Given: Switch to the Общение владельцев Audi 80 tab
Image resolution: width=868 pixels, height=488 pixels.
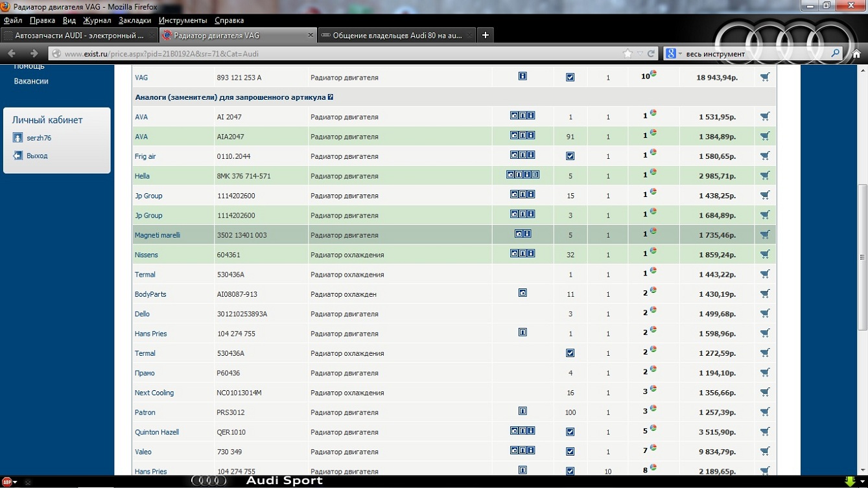Looking at the screenshot, I should tap(397, 36).
